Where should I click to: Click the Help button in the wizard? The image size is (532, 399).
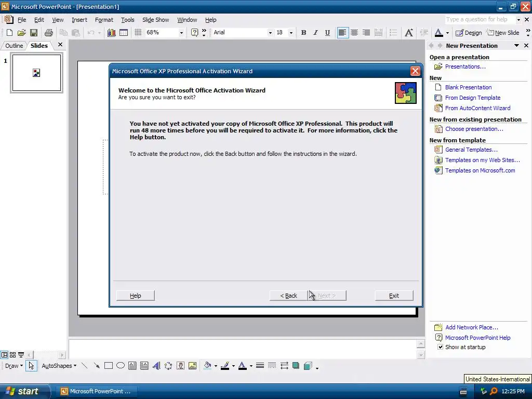coord(136,296)
